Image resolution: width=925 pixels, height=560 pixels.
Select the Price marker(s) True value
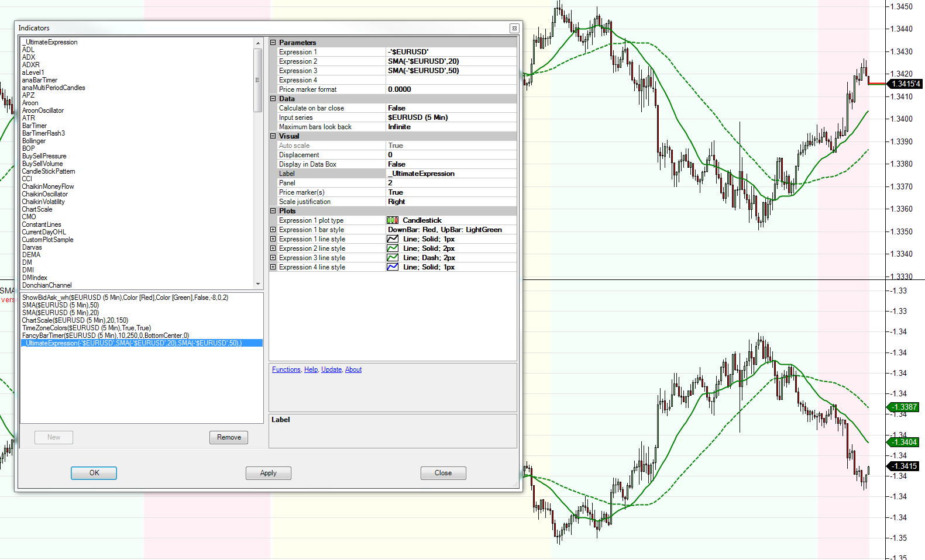451,192
